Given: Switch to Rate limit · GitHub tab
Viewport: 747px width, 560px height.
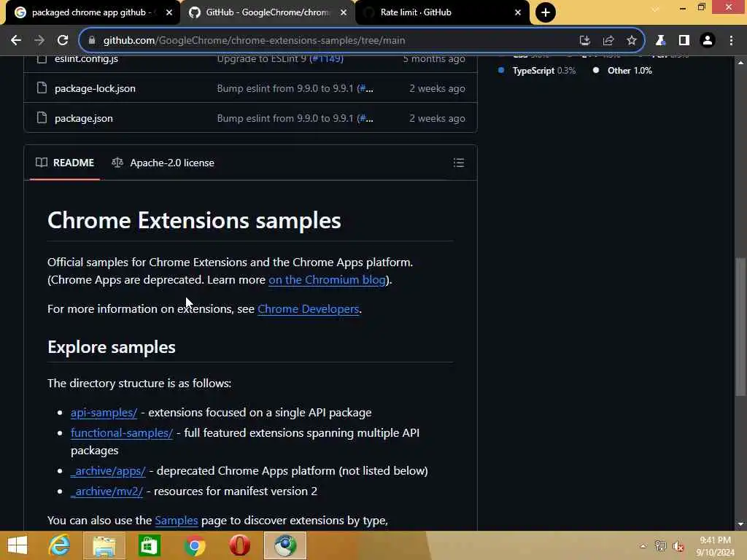Looking at the screenshot, I should 442,12.
